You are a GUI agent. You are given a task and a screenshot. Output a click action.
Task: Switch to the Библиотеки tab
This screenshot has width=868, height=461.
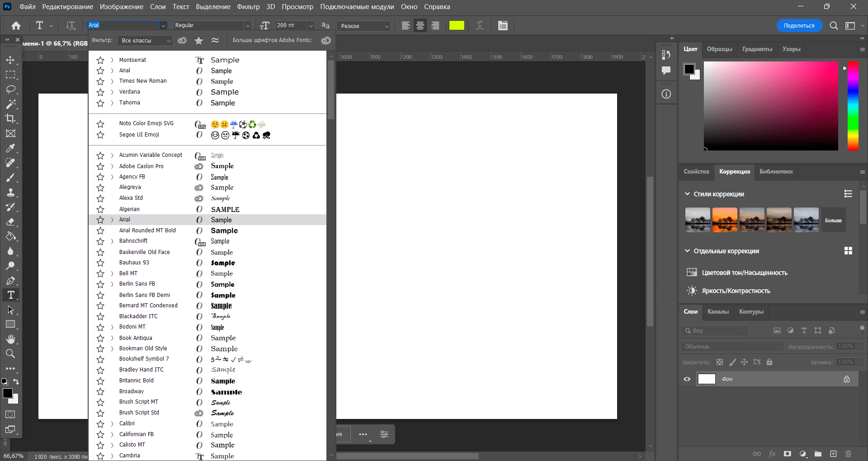coord(776,171)
